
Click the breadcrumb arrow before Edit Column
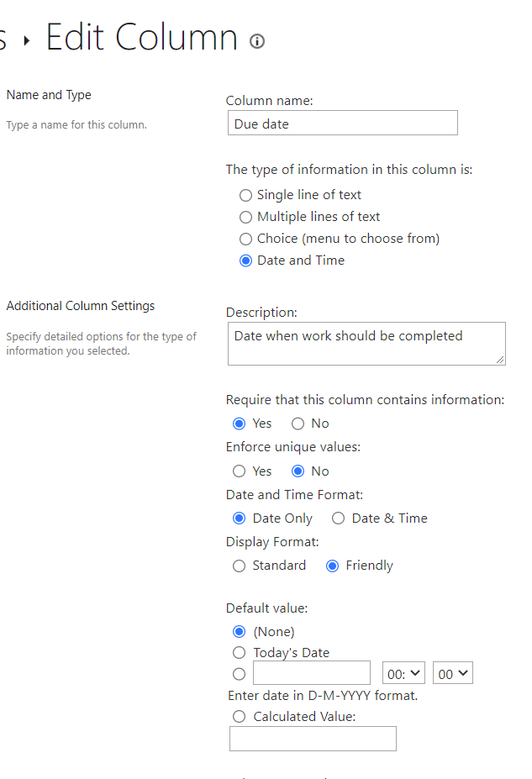click(27, 40)
